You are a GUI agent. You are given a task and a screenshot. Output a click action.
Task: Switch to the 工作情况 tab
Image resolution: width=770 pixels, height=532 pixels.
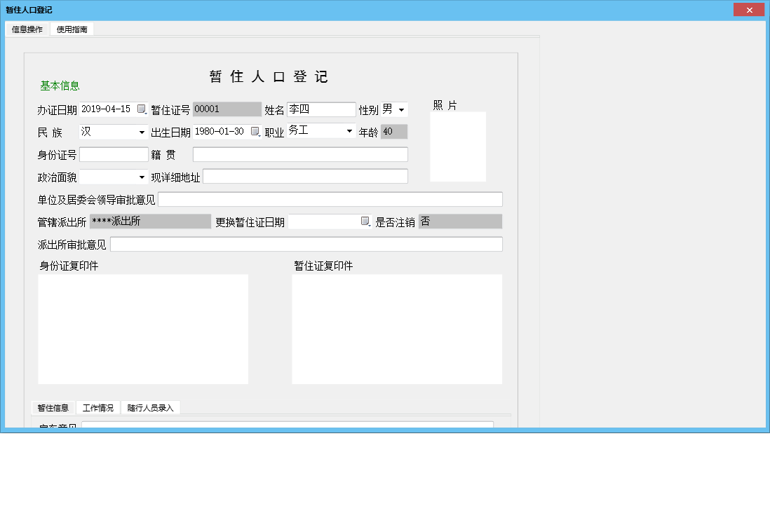[x=98, y=407]
